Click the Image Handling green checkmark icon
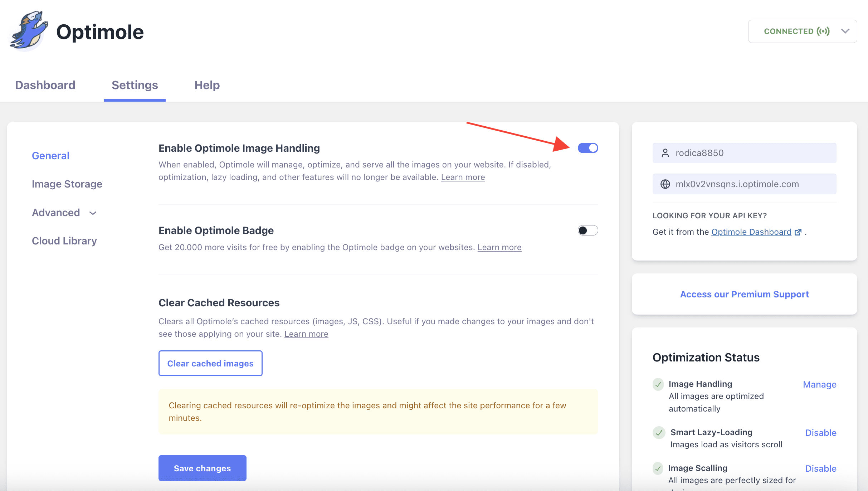Viewport: 868px width, 491px height. (658, 384)
